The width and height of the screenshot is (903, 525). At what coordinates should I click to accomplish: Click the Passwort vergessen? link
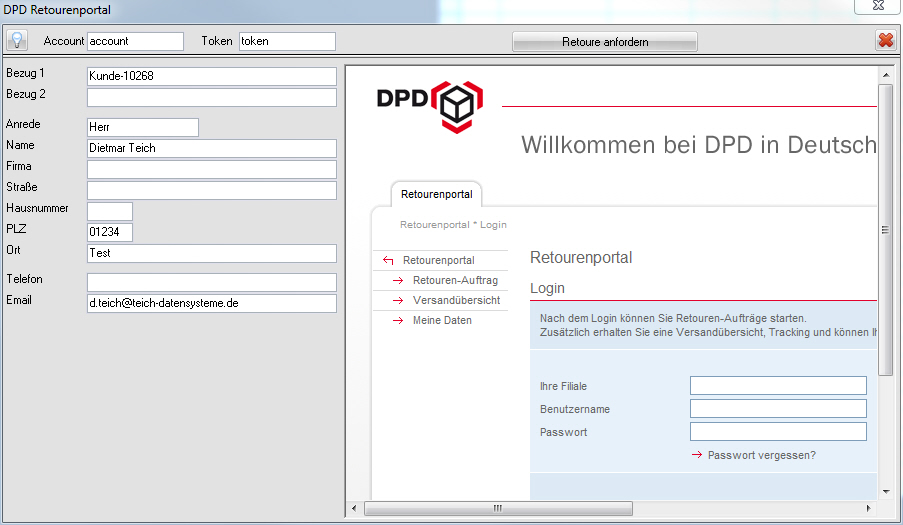(x=761, y=455)
